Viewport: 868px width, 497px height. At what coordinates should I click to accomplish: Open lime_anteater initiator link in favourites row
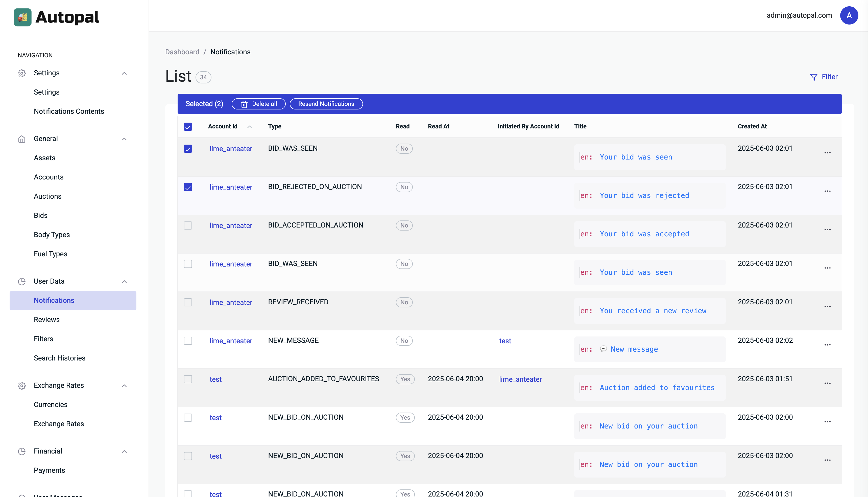coord(520,379)
